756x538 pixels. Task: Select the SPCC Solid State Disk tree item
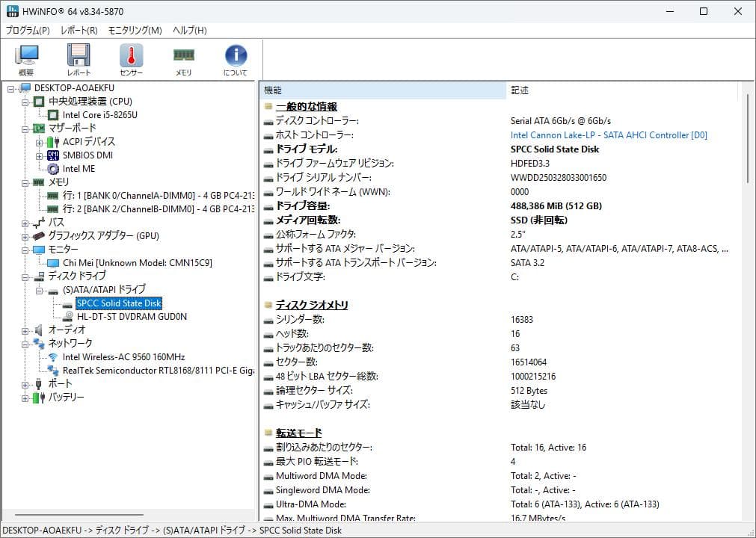point(119,303)
